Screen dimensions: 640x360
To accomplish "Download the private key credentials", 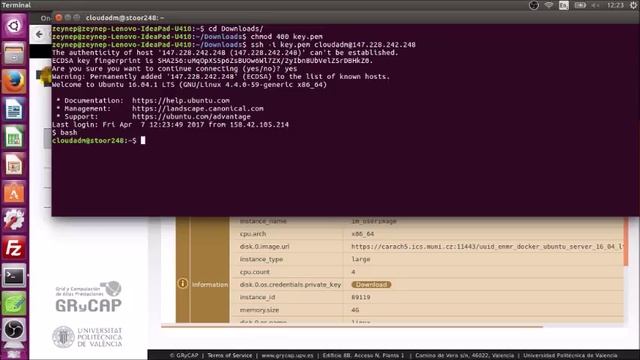I will [x=371, y=284].
